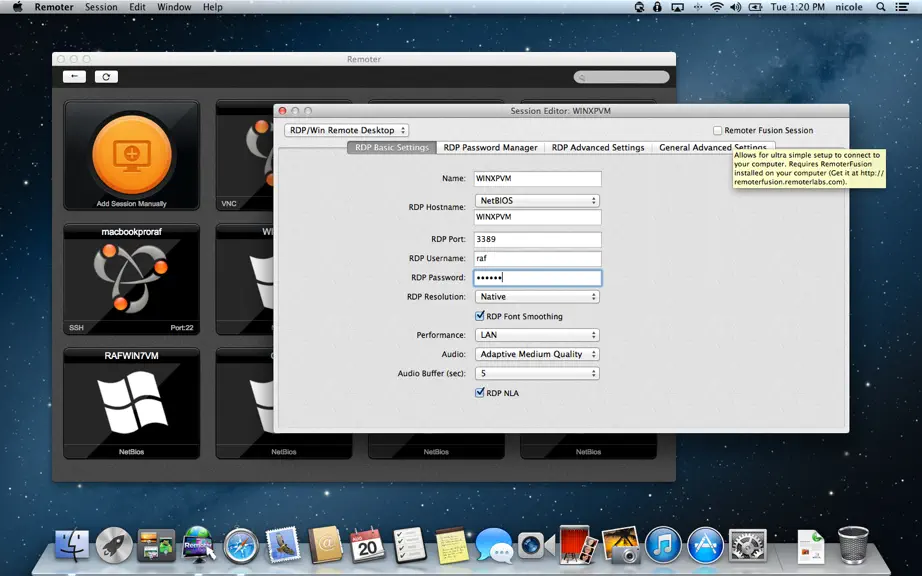Switch to General Advanced Settings tab
Viewport: 922px width, 576px height.
(713, 148)
